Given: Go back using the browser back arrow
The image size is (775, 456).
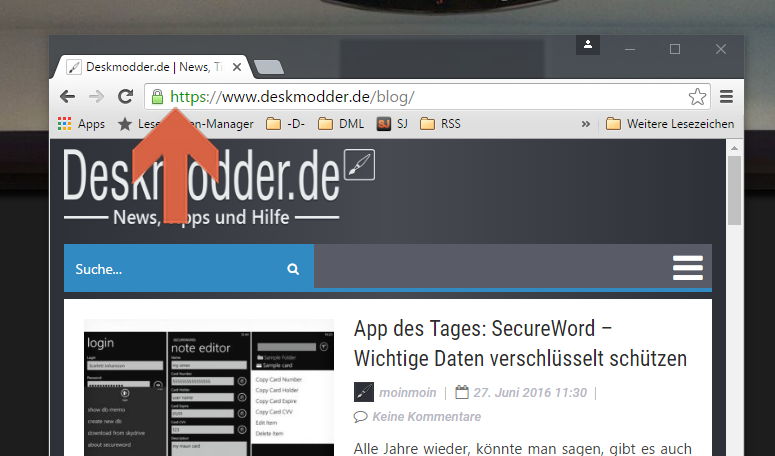Looking at the screenshot, I should [68, 96].
